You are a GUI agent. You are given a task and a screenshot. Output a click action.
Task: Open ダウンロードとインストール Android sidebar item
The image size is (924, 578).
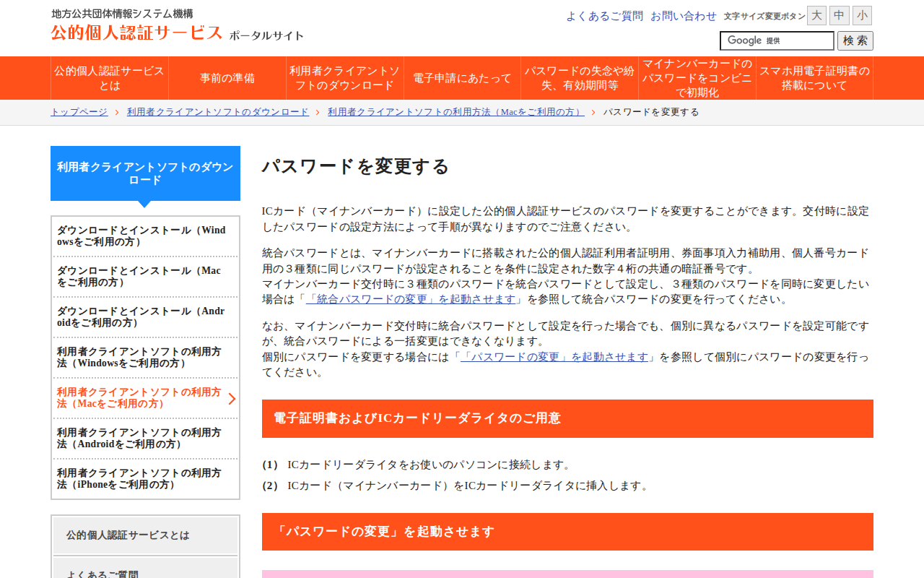pos(145,317)
